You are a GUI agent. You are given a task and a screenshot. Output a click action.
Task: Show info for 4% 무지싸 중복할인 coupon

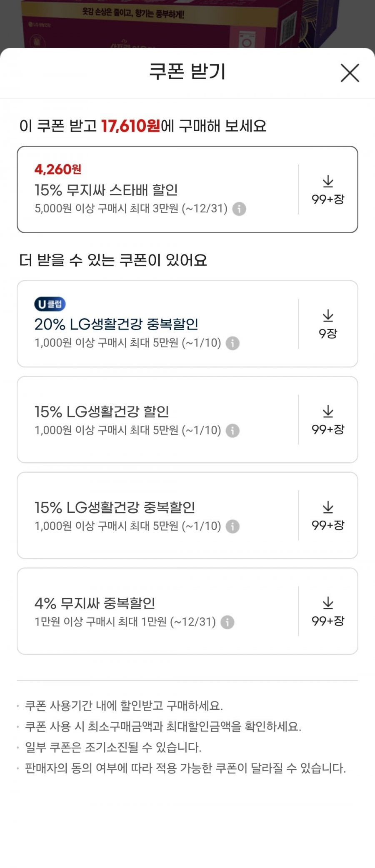(x=227, y=622)
